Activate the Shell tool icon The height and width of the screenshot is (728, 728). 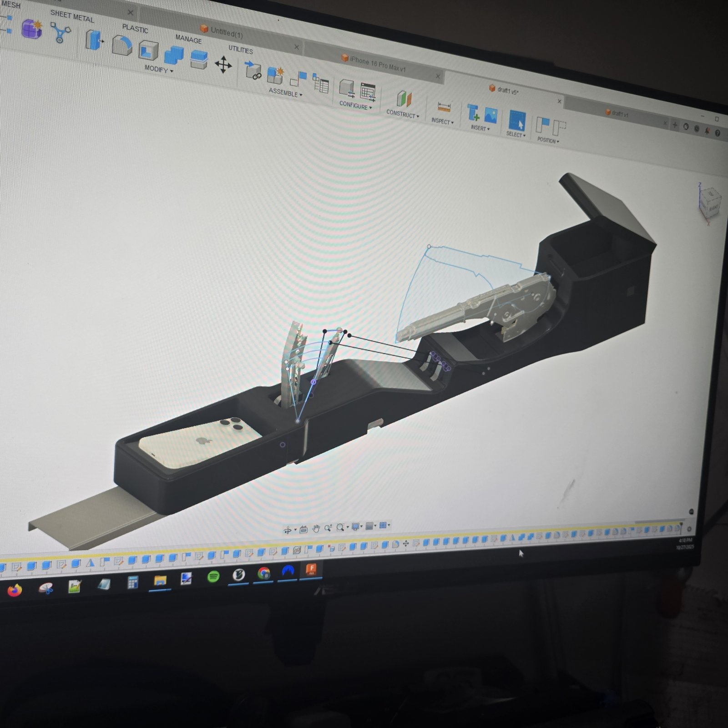click(x=148, y=51)
